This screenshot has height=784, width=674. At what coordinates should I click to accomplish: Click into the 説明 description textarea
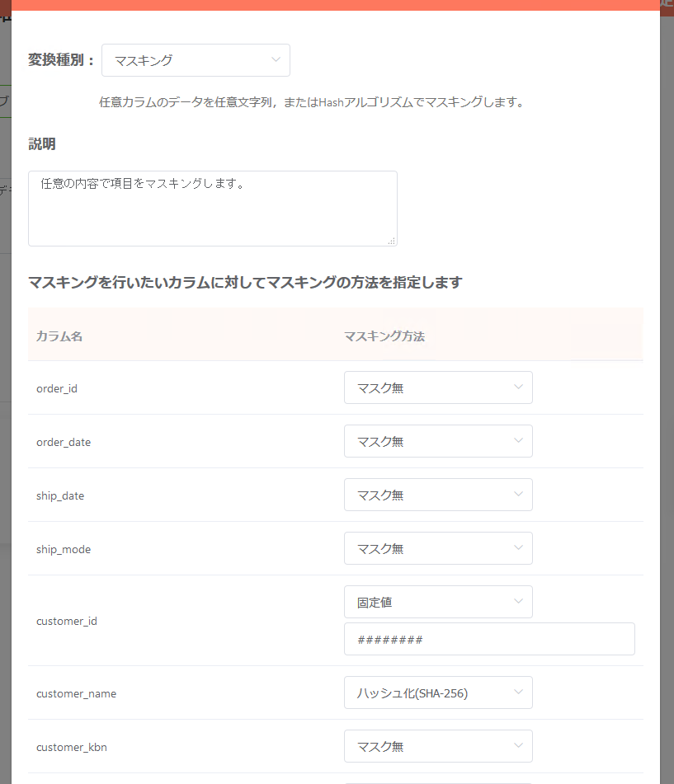coord(213,209)
